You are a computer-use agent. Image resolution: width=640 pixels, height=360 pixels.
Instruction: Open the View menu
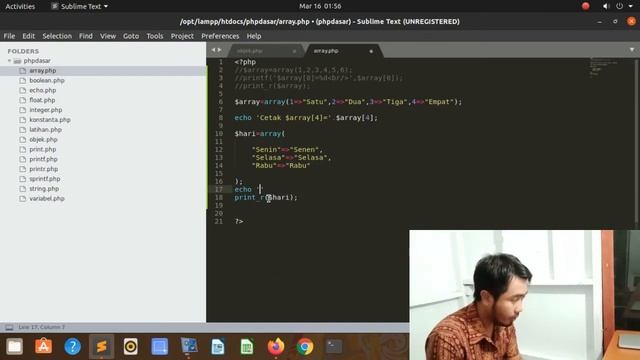(x=108, y=36)
